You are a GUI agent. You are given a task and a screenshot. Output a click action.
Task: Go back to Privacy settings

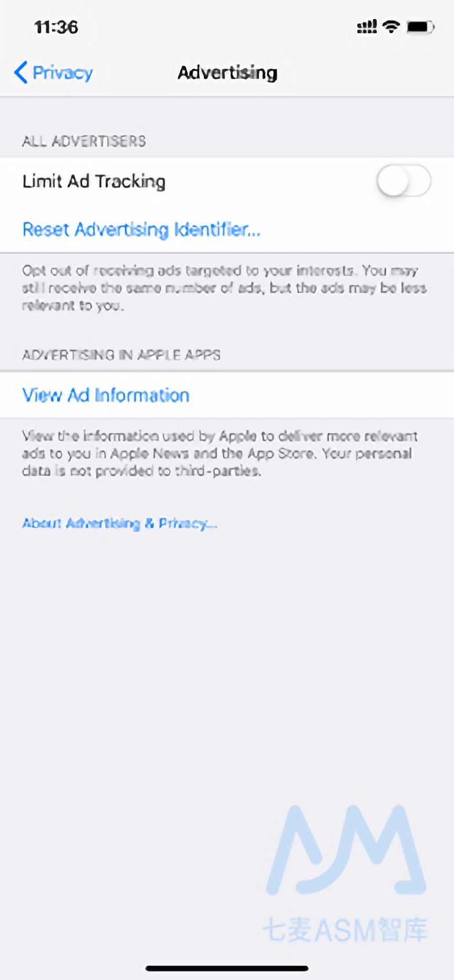(x=53, y=72)
